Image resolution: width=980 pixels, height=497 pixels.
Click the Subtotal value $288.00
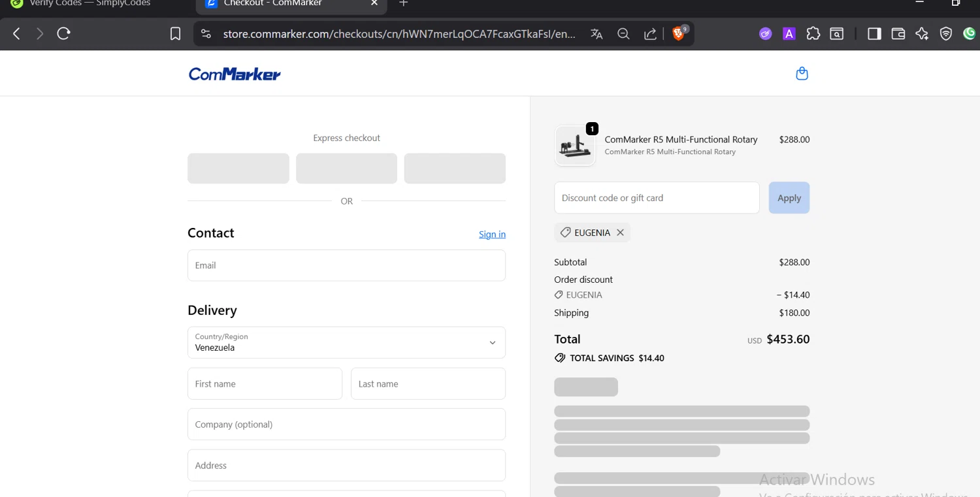(794, 263)
